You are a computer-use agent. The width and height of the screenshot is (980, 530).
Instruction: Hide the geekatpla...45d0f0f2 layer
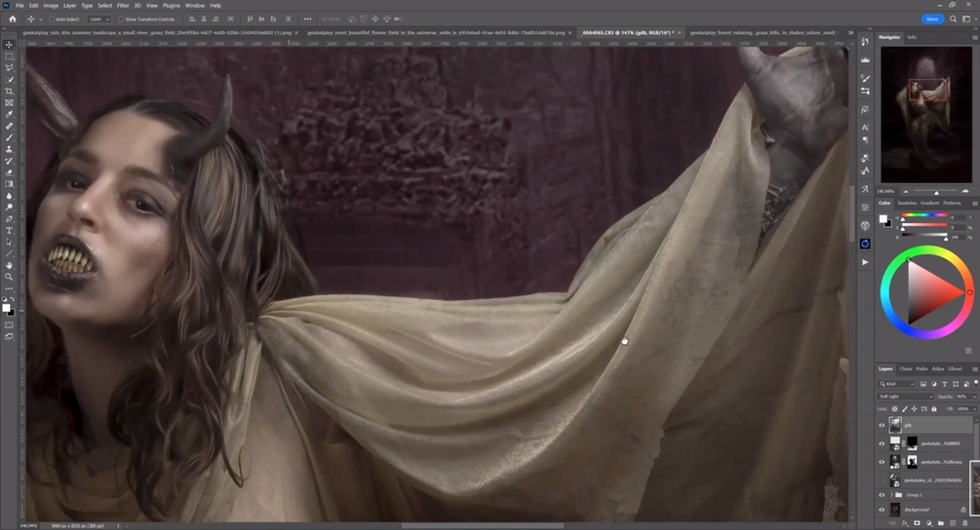(882, 443)
